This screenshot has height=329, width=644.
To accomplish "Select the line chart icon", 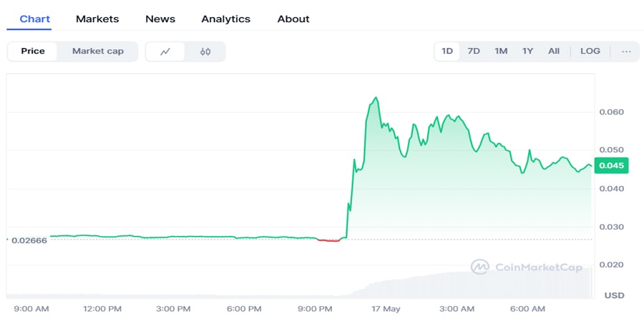I will [x=165, y=51].
